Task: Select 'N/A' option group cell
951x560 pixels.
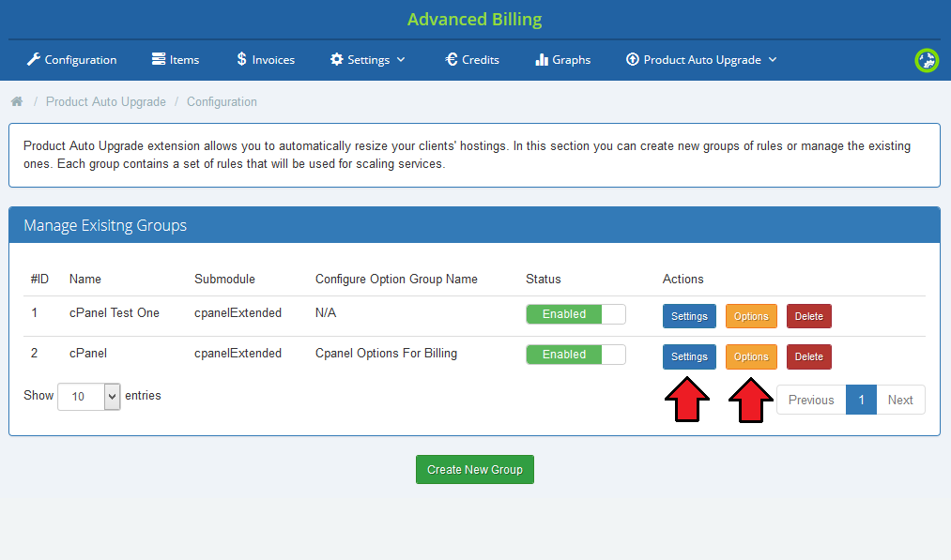Action: (326, 312)
